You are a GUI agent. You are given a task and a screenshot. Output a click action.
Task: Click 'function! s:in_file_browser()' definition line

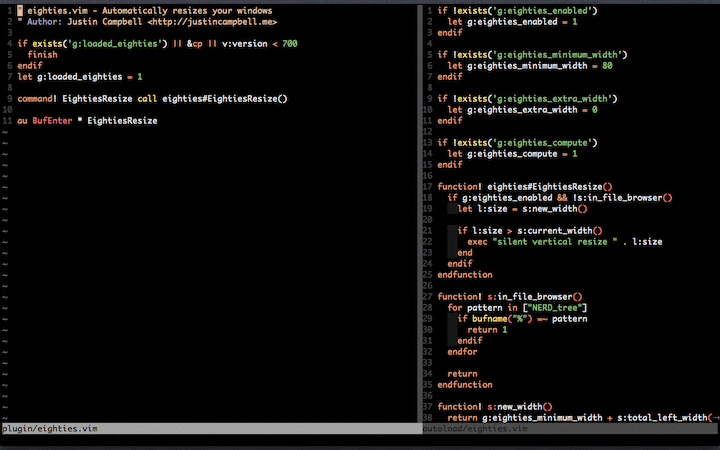pyautogui.click(x=510, y=297)
